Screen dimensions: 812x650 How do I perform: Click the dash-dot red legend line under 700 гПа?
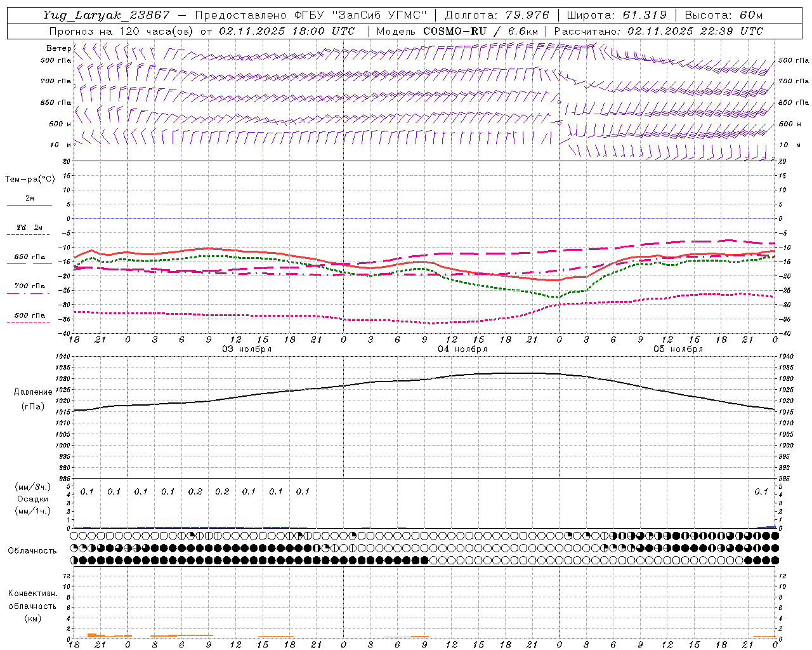click(29, 294)
